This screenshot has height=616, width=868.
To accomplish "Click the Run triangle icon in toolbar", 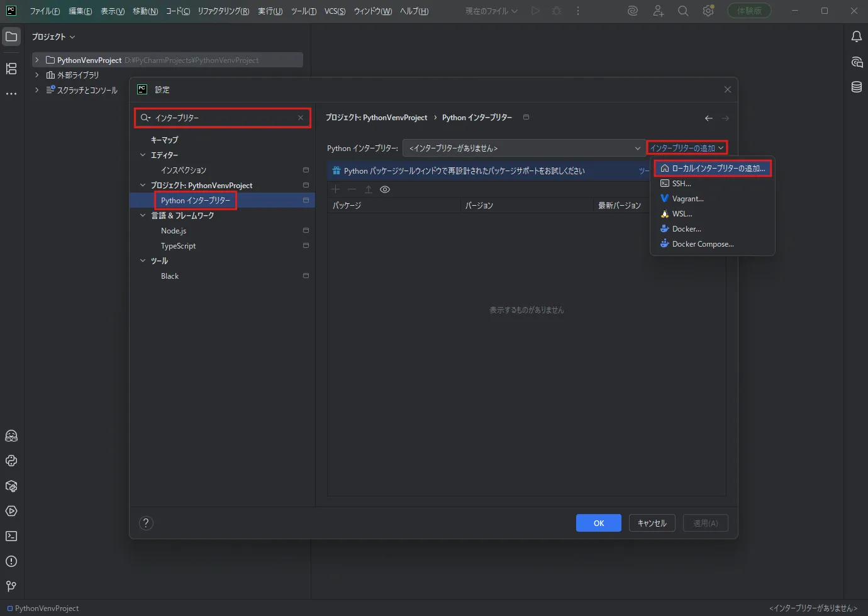I will tap(535, 11).
